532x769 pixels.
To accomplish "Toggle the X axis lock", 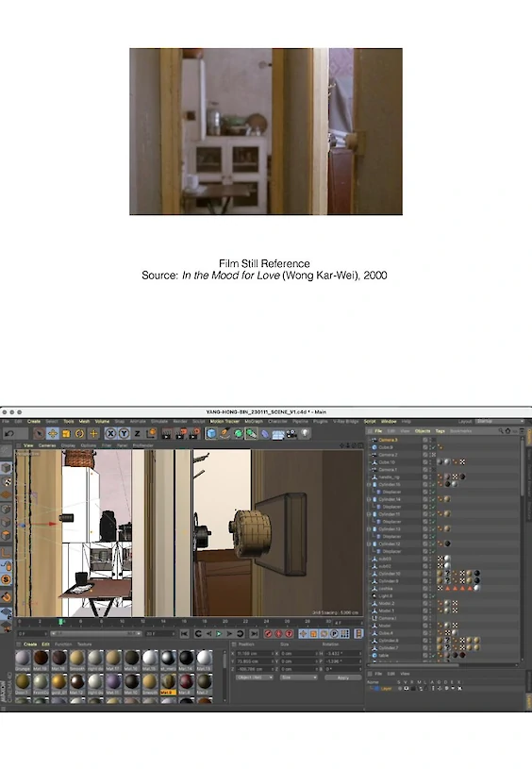I will point(110,433).
